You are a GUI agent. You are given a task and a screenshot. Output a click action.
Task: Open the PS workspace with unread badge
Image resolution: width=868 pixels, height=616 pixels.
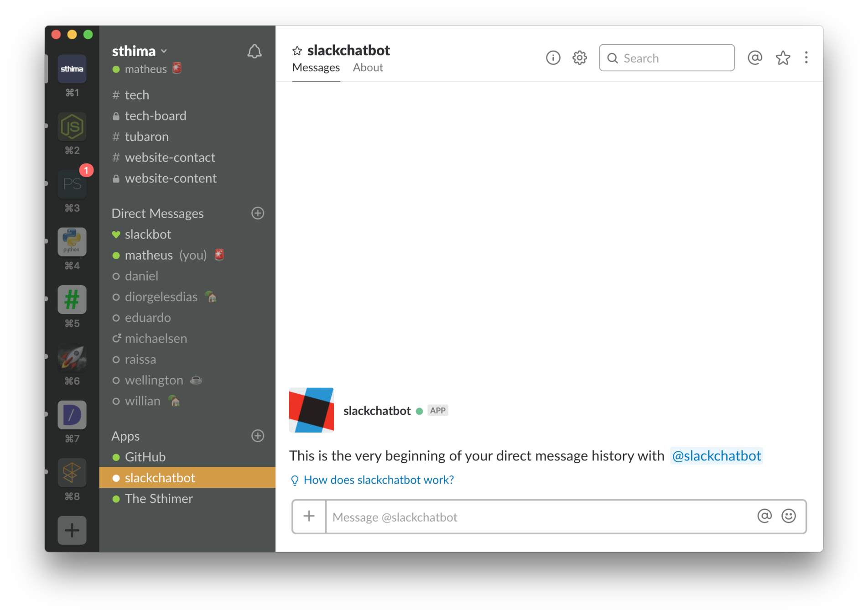pyautogui.click(x=72, y=184)
